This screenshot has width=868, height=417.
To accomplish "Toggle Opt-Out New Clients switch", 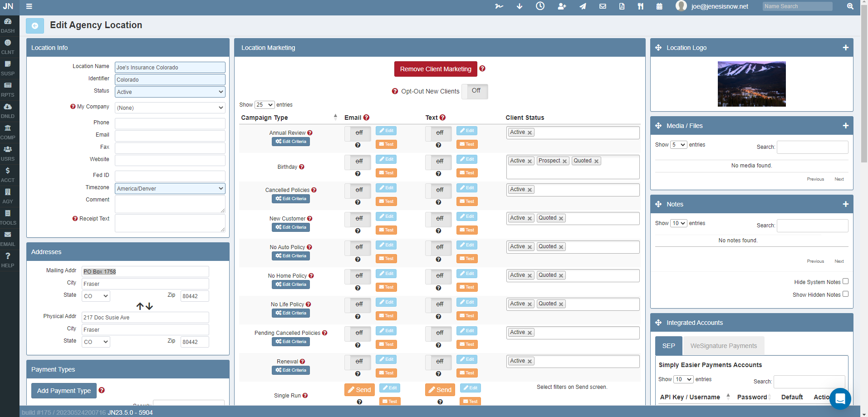I will [475, 91].
